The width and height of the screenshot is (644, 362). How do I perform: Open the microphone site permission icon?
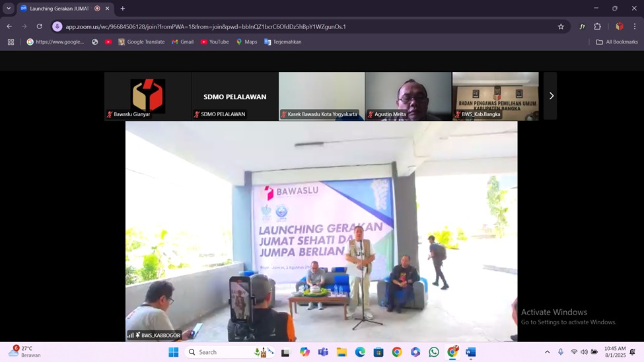(x=57, y=26)
